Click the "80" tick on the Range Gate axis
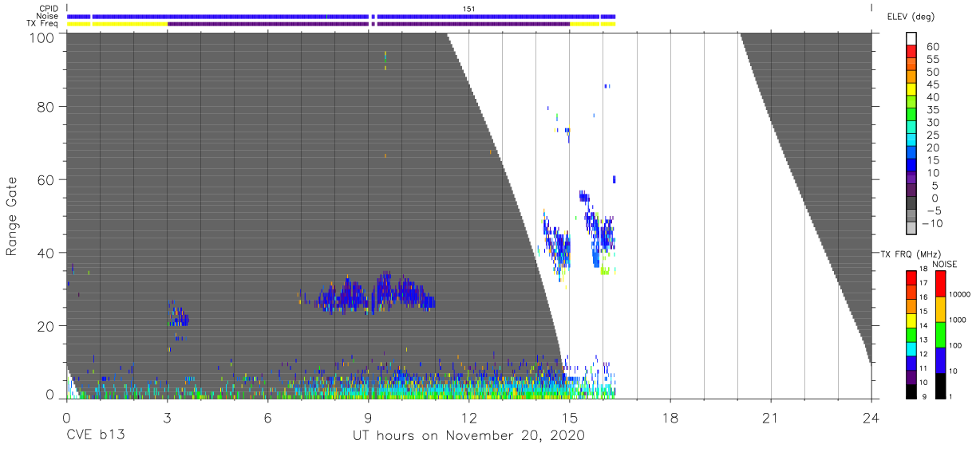 46,106
